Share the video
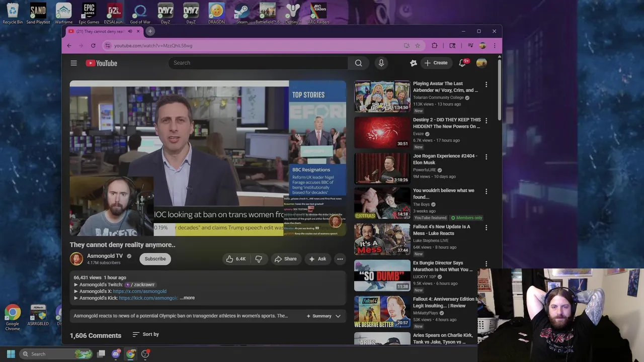The image size is (644, 362). (x=285, y=259)
